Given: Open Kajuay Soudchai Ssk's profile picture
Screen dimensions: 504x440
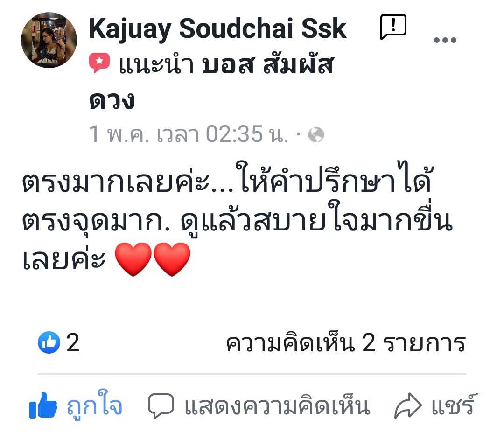Looking at the screenshot, I should 49,40.
